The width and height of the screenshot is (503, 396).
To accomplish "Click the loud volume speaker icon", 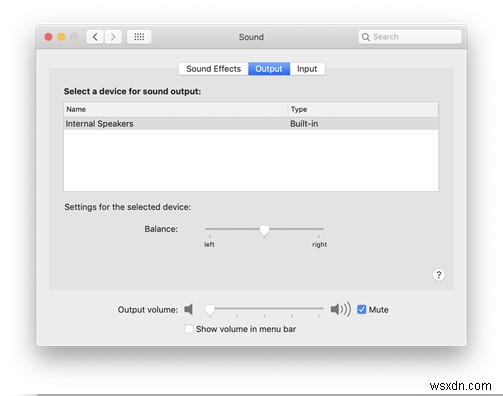I will pyautogui.click(x=340, y=309).
